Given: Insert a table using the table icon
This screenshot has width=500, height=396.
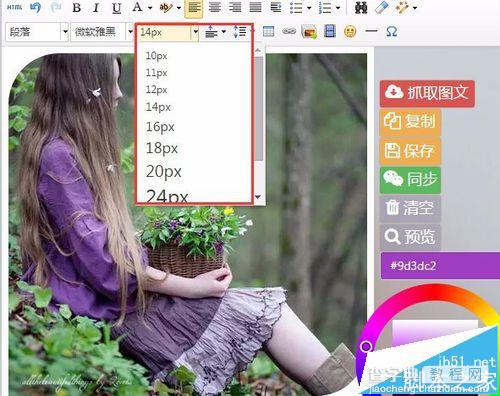Looking at the screenshot, I should click(x=268, y=32).
